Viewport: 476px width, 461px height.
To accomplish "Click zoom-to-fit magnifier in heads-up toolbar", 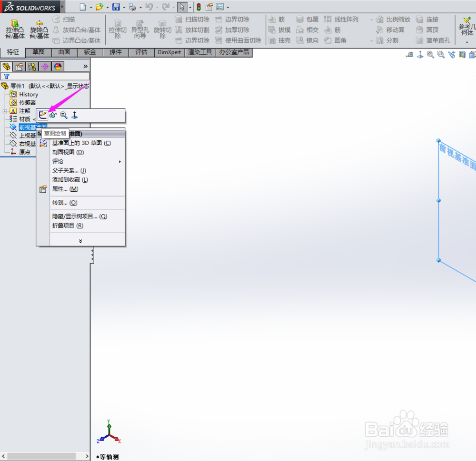I will 430,55.
